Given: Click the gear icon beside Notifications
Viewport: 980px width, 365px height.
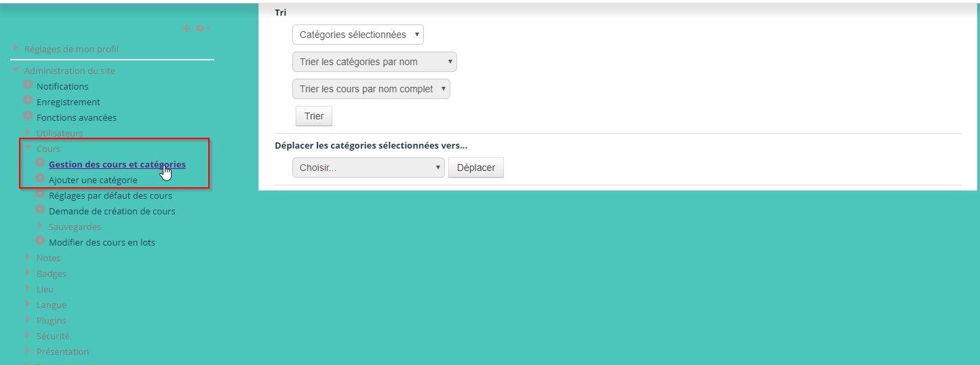Looking at the screenshot, I should pos(28,85).
